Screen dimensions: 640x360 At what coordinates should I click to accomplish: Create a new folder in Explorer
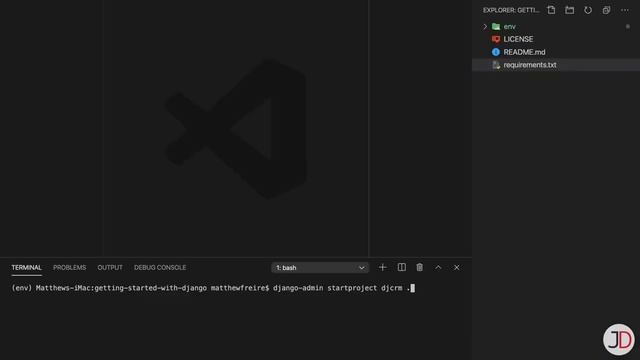pos(569,10)
